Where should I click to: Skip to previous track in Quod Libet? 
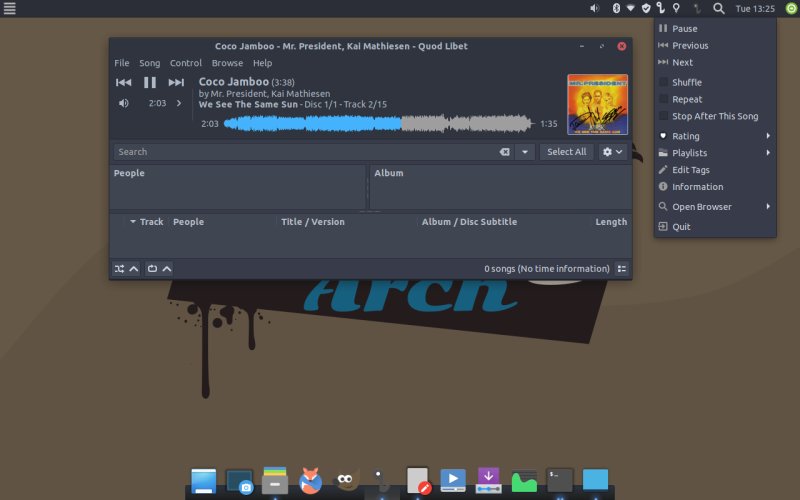click(x=123, y=82)
